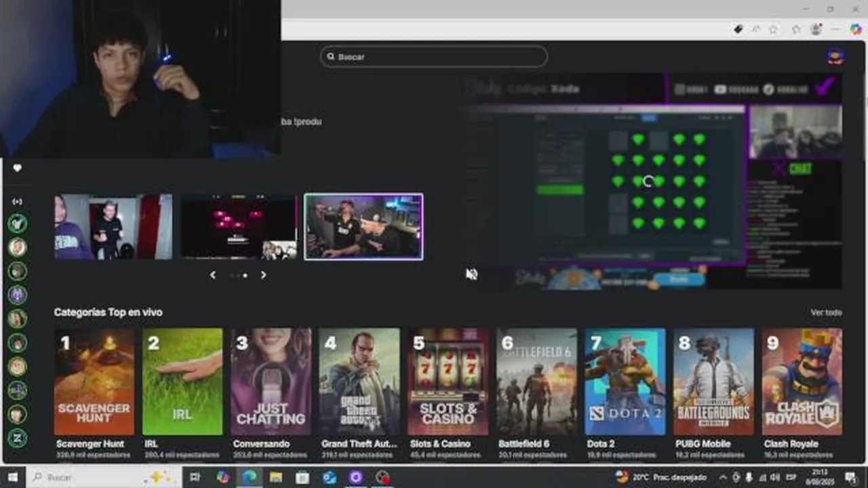
Task: Open the seventh followed channel avatar
Action: (18, 367)
